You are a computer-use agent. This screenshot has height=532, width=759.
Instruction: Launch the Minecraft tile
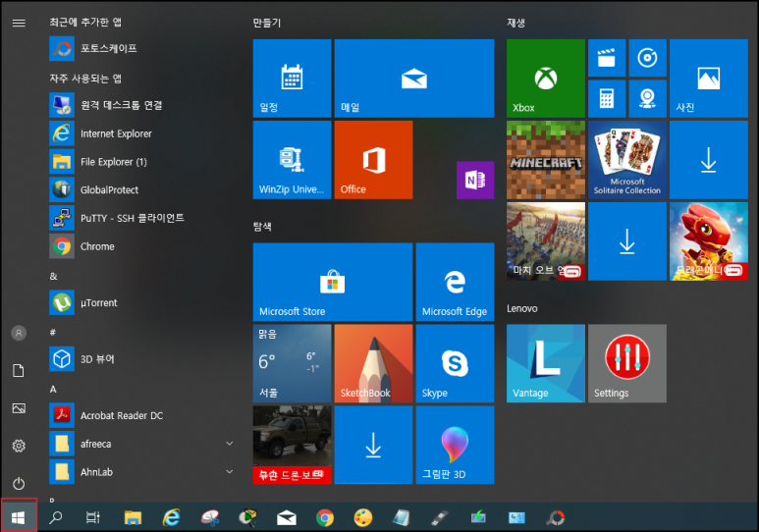(546, 160)
